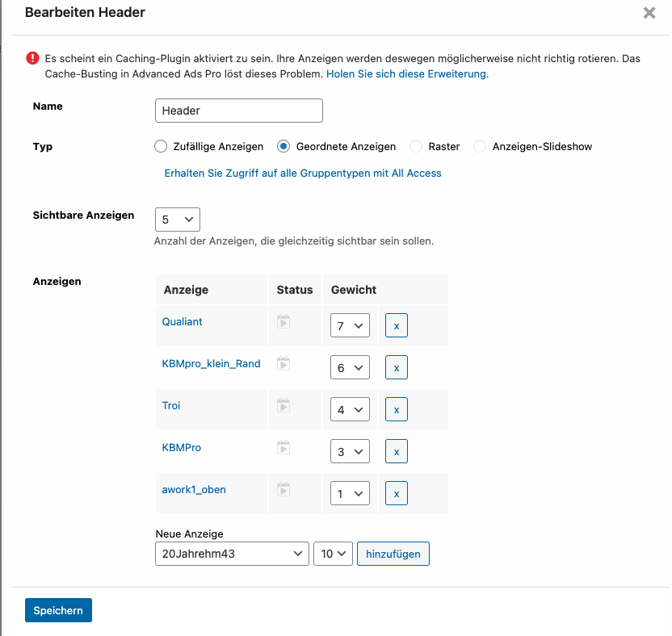Click the status calendar icon for Qualiant
672x636 pixels.
(283, 322)
